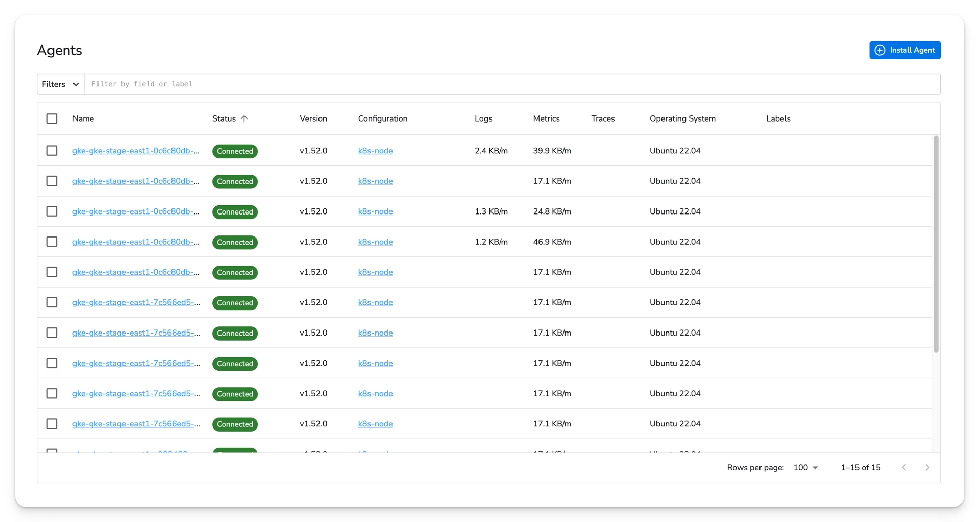Check the select-all checkbox in table header
Screen dimensions: 980x522
click(52, 118)
